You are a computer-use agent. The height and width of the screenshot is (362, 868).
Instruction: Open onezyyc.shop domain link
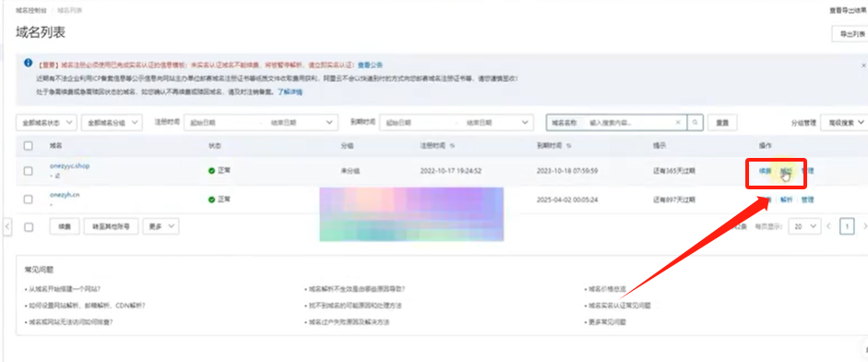click(69, 165)
